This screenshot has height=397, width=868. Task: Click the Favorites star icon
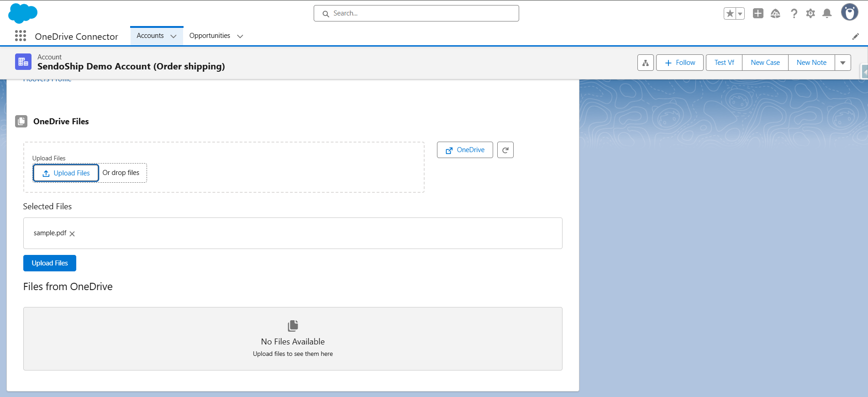[730, 14]
